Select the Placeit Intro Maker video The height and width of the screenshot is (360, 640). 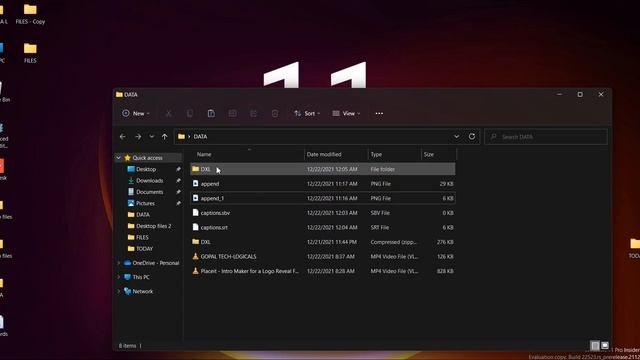(x=322, y=271)
